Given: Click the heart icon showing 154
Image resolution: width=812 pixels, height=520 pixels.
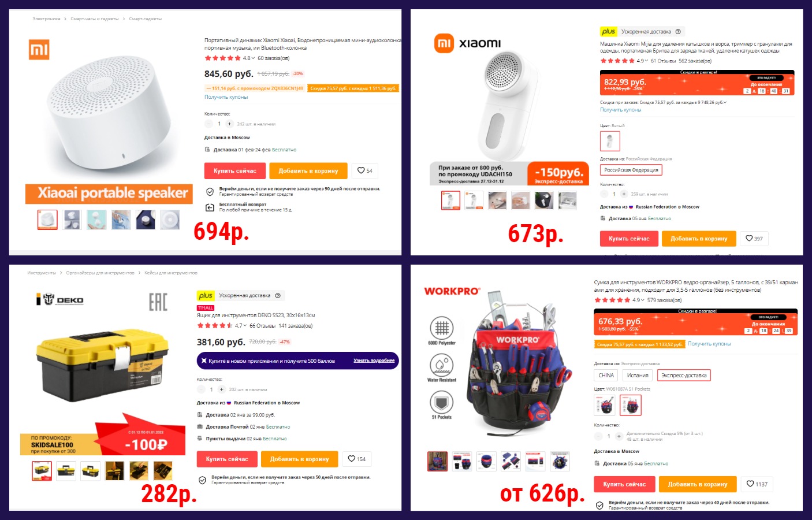Looking at the screenshot, I should (x=356, y=459).
